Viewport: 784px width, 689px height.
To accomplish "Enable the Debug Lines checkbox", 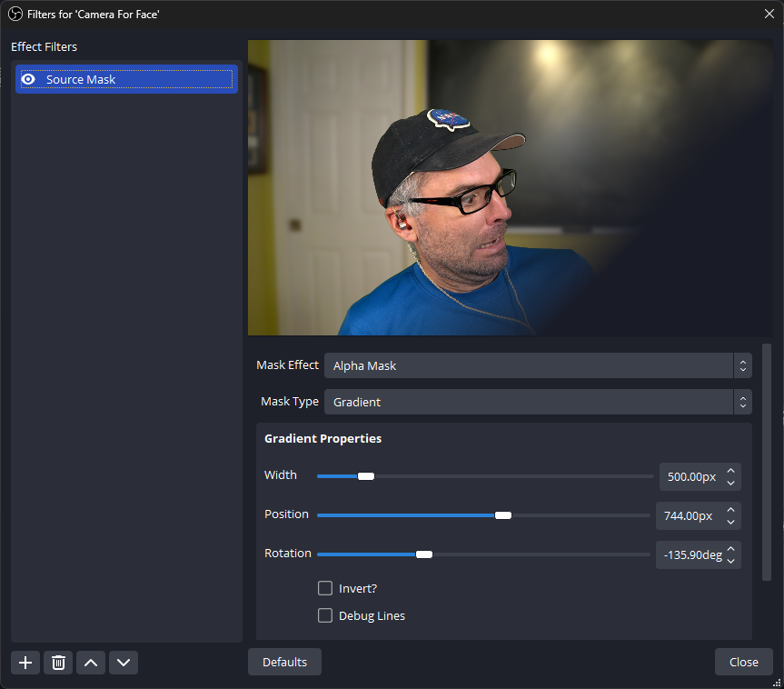I will (324, 615).
